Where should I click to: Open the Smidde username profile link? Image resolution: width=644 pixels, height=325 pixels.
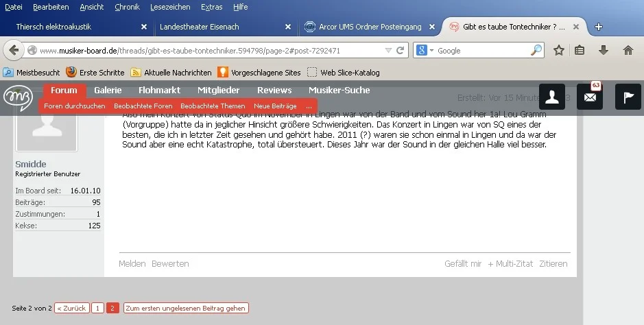(31, 164)
